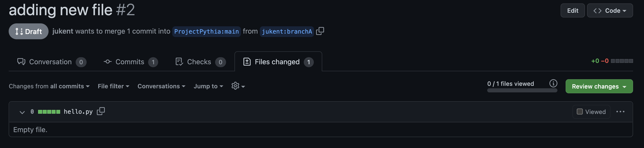This screenshot has height=148, width=644.
Task: Open the Code dropdown
Action: click(610, 10)
